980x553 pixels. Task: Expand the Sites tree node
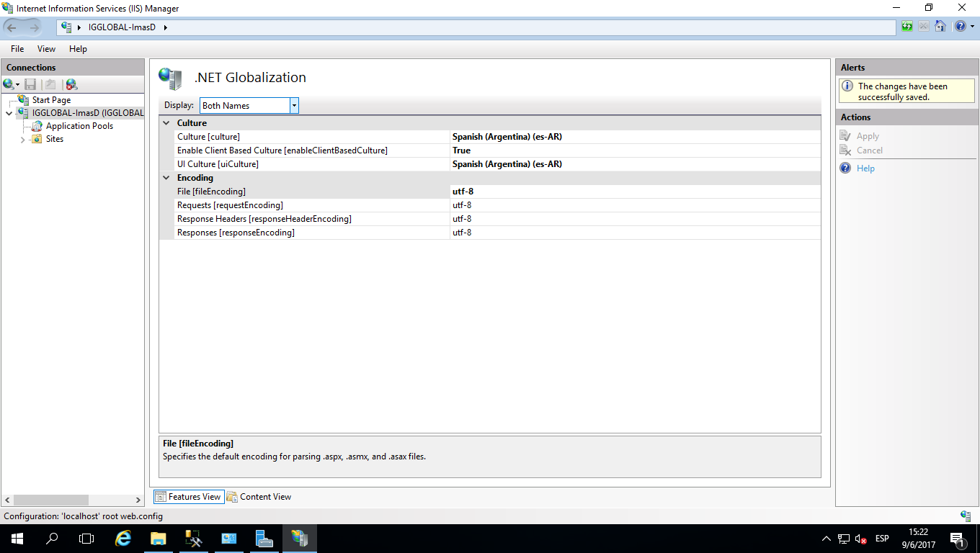pos(23,140)
